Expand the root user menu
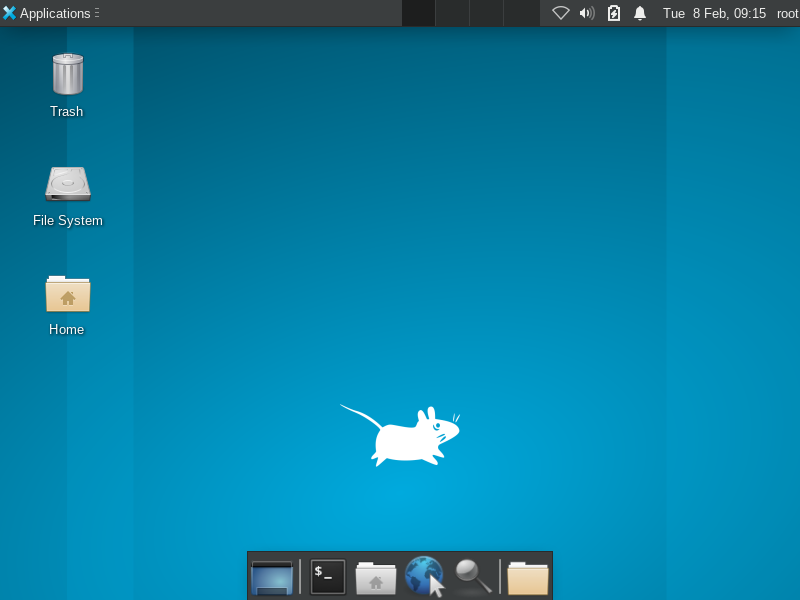The height and width of the screenshot is (600, 800). coord(787,13)
